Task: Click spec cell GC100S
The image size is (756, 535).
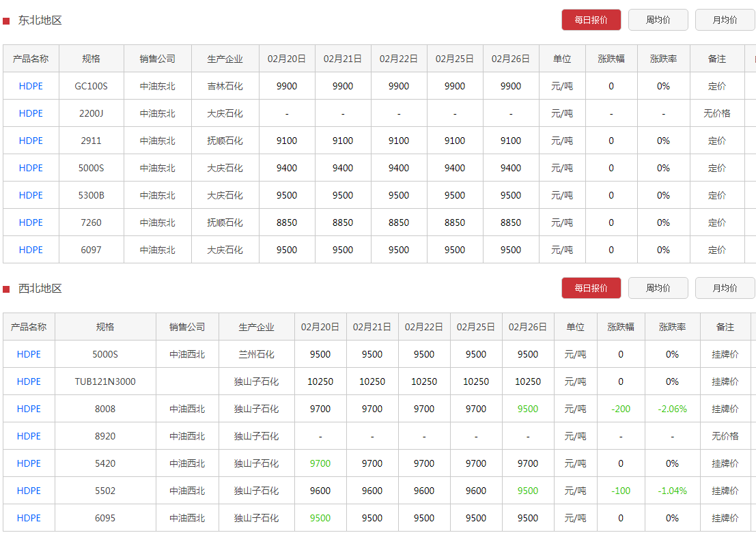Action: coord(91,86)
